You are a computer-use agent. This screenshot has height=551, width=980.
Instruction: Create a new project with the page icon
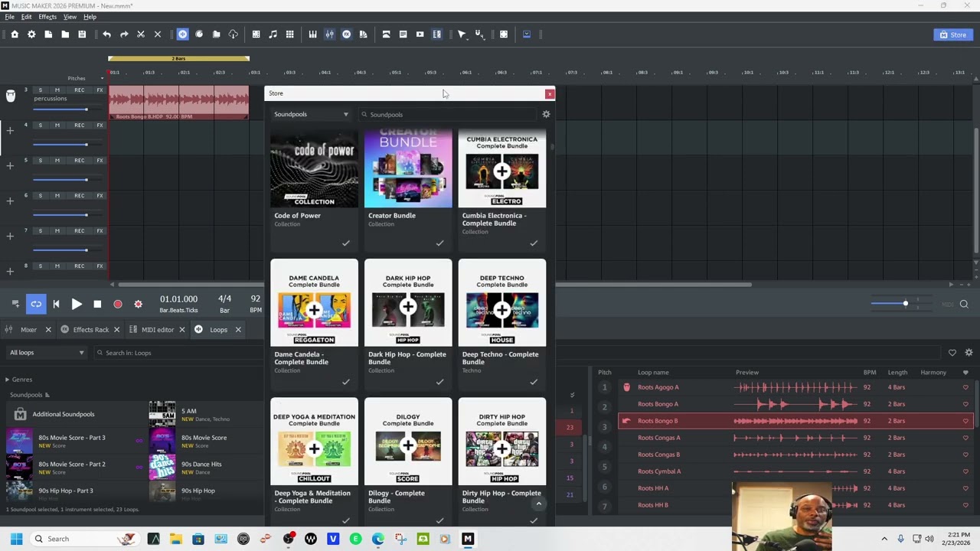click(x=48, y=34)
